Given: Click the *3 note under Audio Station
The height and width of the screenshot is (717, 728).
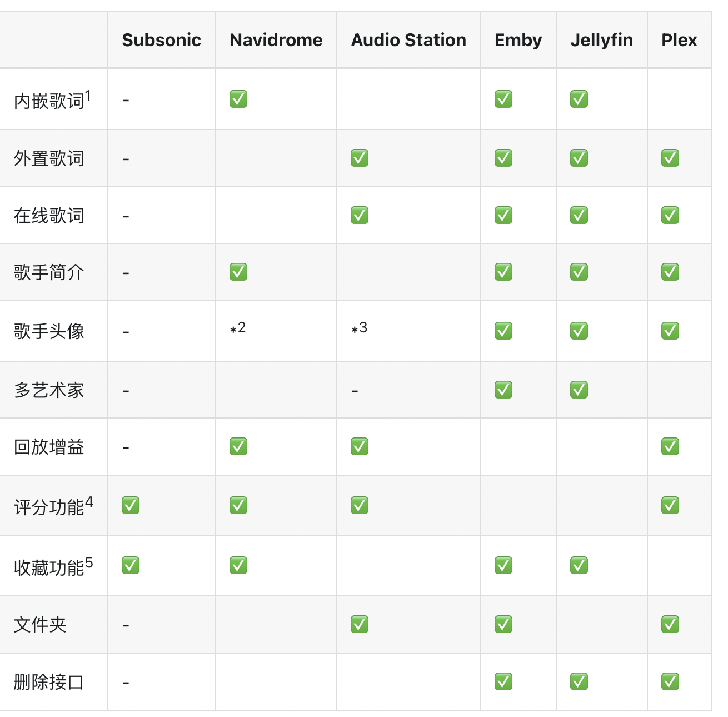Looking at the screenshot, I should coord(360,328).
